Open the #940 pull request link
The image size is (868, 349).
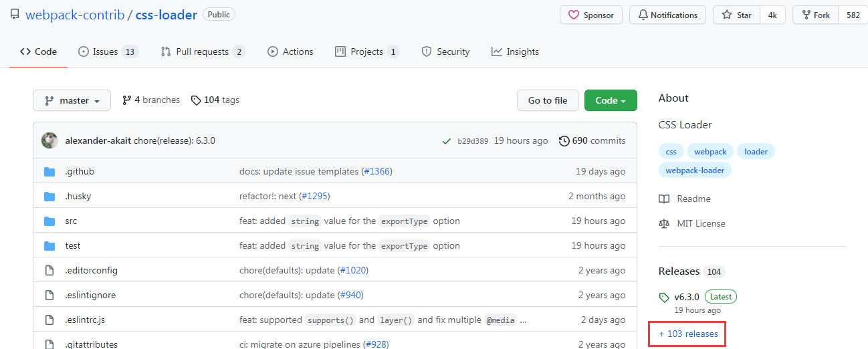pyautogui.click(x=351, y=295)
